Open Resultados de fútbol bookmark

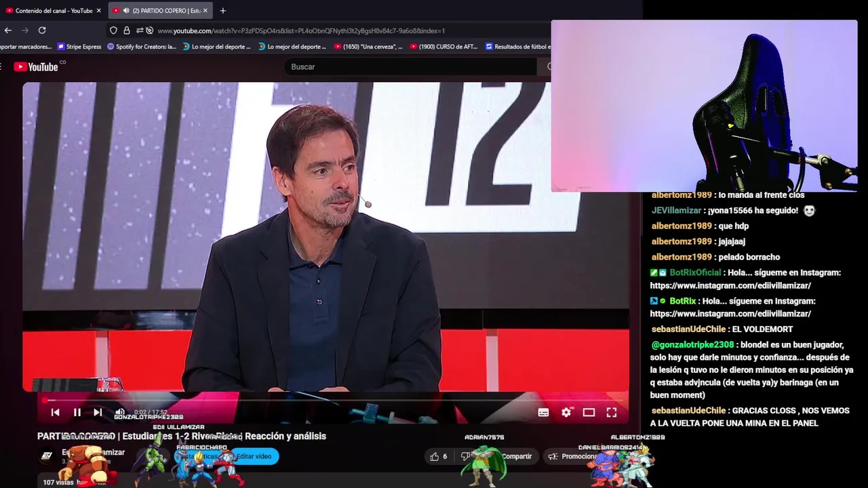pyautogui.click(x=518, y=47)
